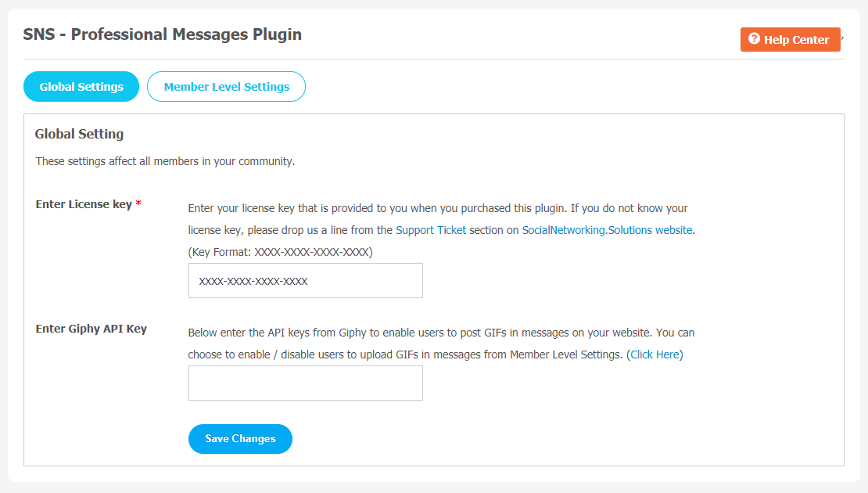Click the question mark icon in Help Center
The width and height of the screenshot is (868, 493).
click(754, 39)
